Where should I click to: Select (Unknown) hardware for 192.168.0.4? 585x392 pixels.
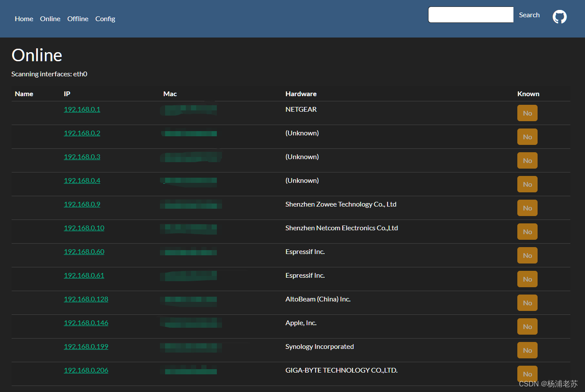point(302,180)
